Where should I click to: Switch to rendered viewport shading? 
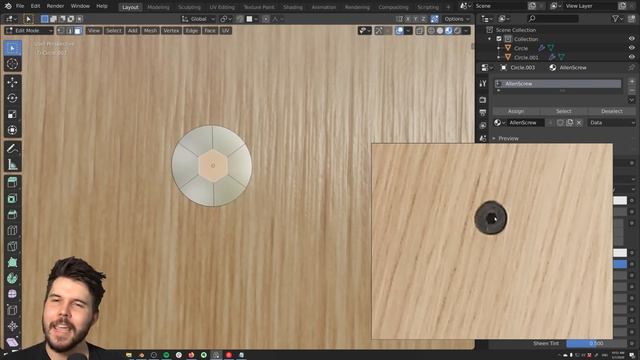point(457,31)
